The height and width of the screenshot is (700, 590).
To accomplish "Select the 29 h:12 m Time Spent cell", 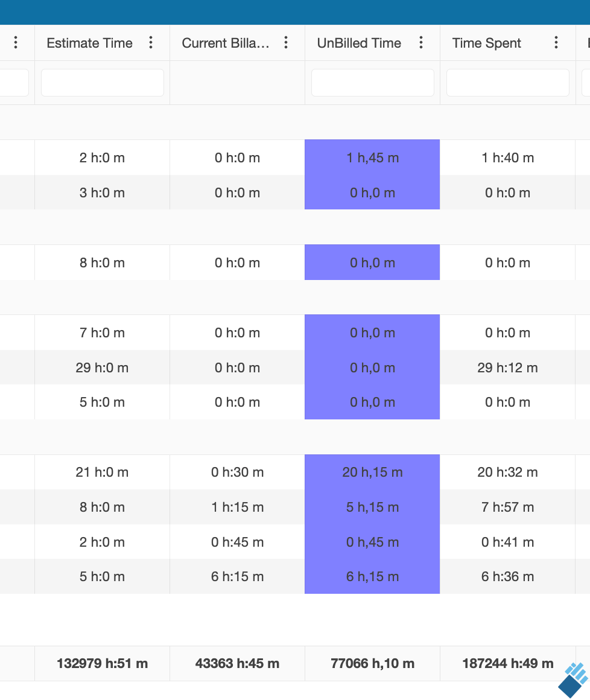I will click(507, 367).
